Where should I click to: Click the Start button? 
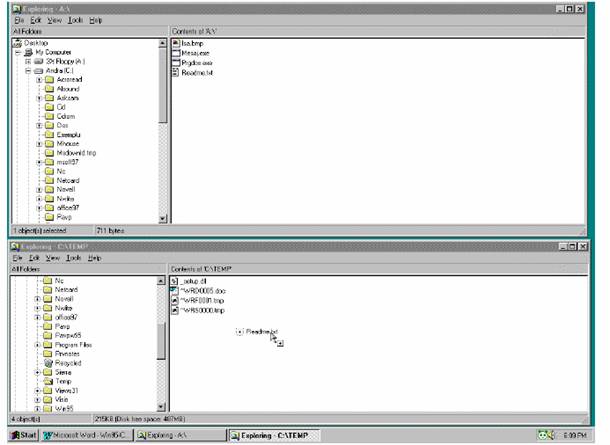23,435
